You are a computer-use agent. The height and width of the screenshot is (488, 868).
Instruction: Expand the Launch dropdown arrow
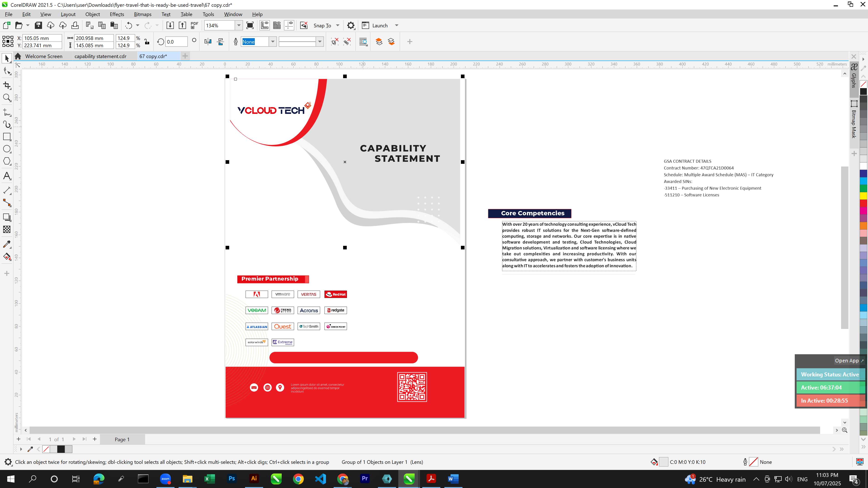coord(397,25)
